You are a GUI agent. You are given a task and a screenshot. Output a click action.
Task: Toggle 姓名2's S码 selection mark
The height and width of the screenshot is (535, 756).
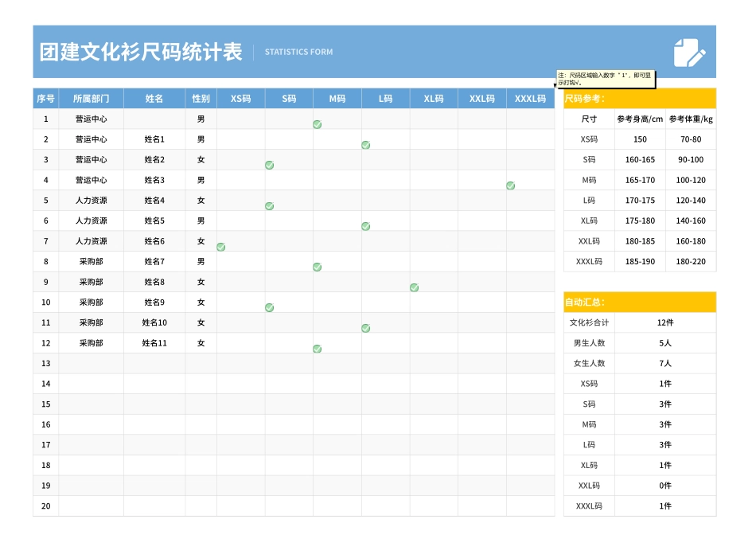[269, 165]
